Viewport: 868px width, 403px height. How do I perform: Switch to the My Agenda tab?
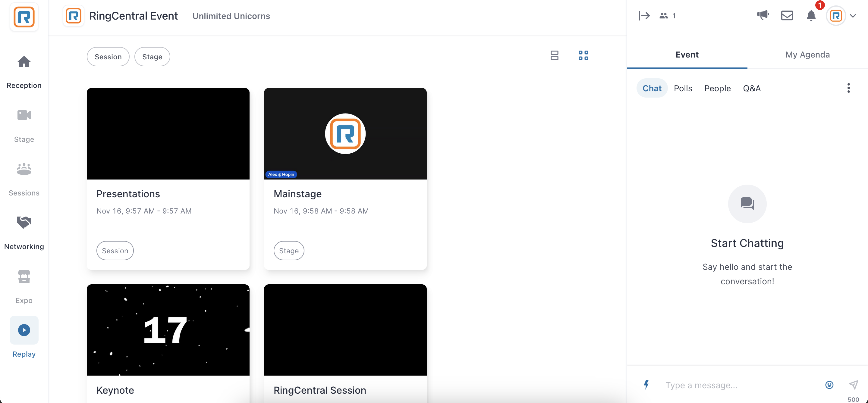click(x=807, y=55)
